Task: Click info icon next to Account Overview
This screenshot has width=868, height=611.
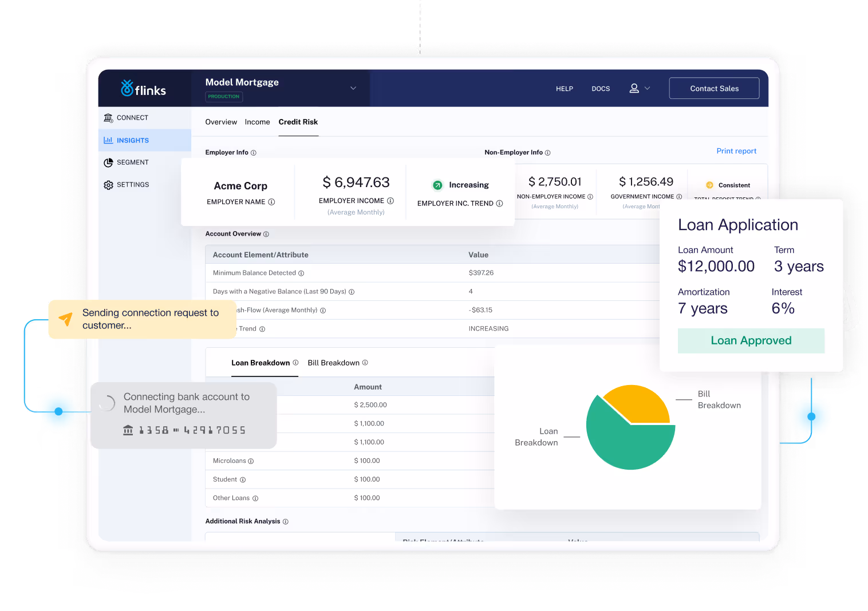Action: (266, 234)
